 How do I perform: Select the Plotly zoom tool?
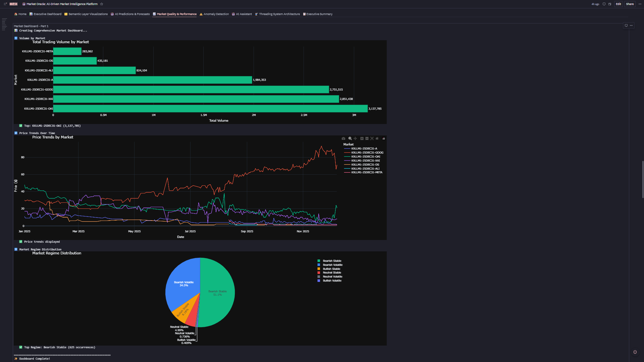pos(350,138)
